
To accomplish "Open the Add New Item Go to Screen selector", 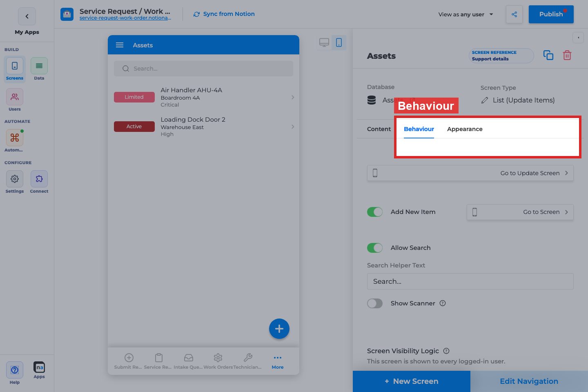I will click(520, 212).
